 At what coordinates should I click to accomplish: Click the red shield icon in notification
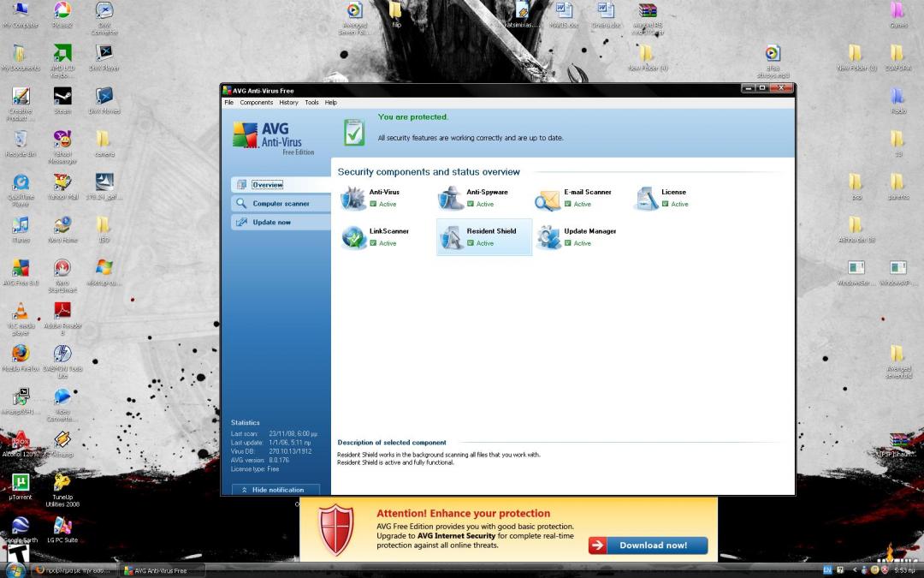click(x=336, y=529)
